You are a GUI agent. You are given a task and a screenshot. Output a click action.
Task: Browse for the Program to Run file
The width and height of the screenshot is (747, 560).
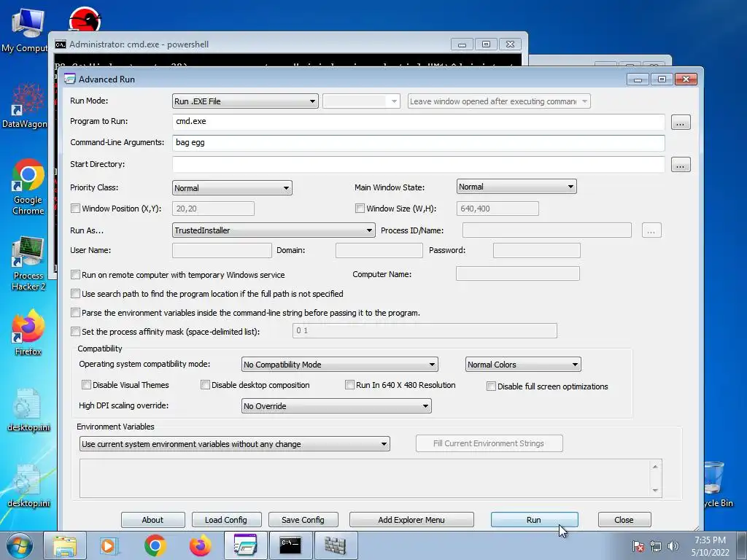[681, 122]
